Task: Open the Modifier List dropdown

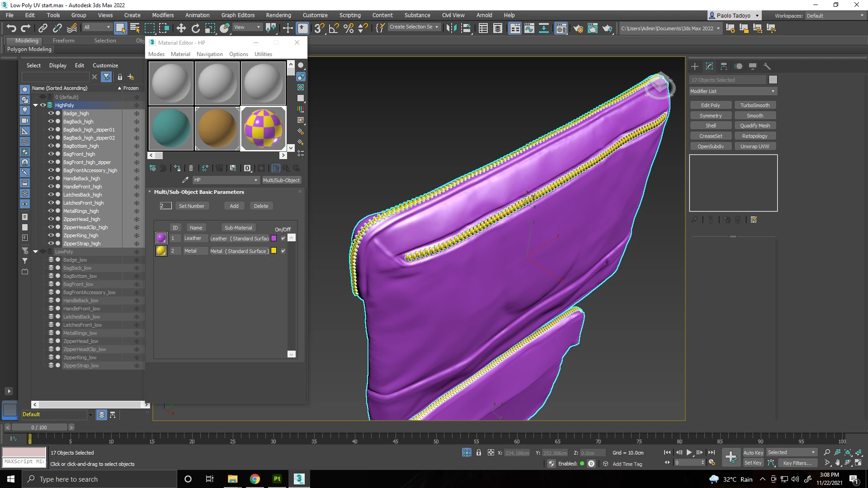Action: click(732, 91)
